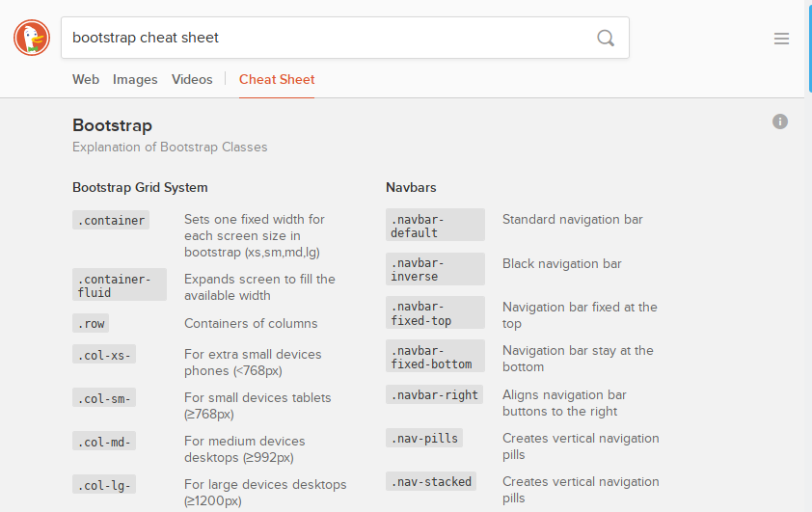Select the .navbar-inverse code tag
This screenshot has height=512, width=812.
435,269
